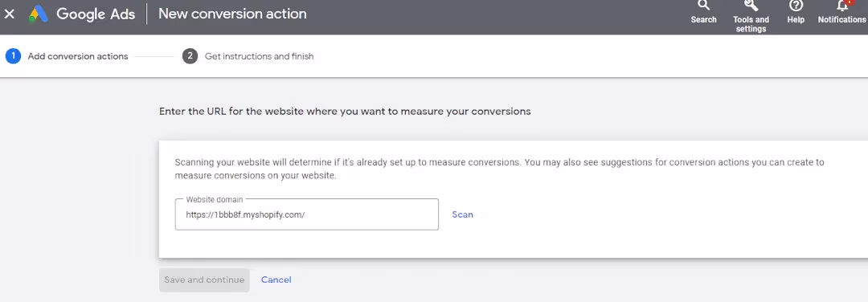
Task: Click the Search label in header
Action: (x=703, y=19)
